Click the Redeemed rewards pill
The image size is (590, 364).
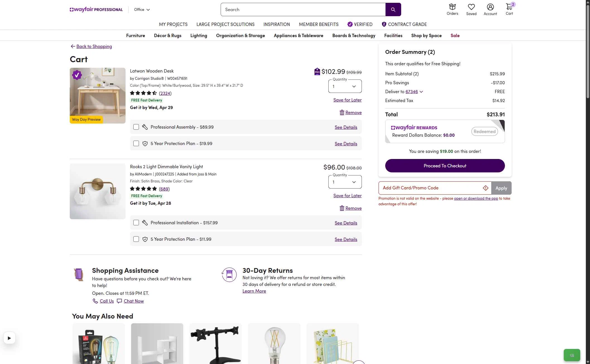pyautogui.click(x=485, y=131)
